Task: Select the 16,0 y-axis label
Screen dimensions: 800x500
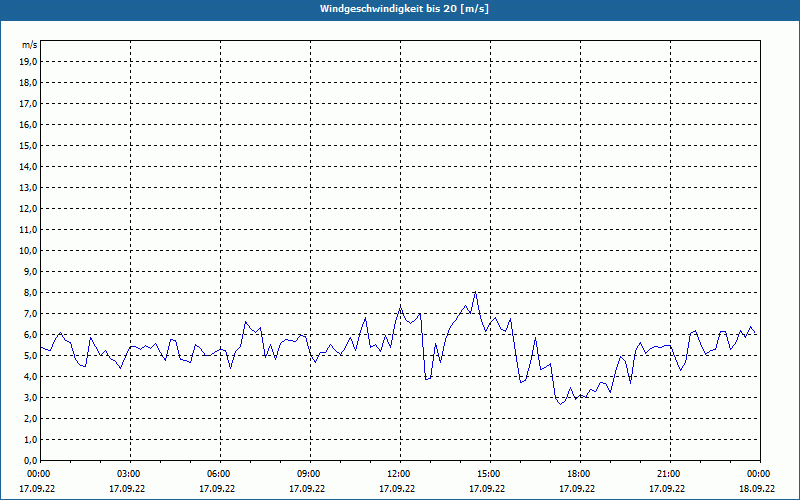Action: (29, 124)
